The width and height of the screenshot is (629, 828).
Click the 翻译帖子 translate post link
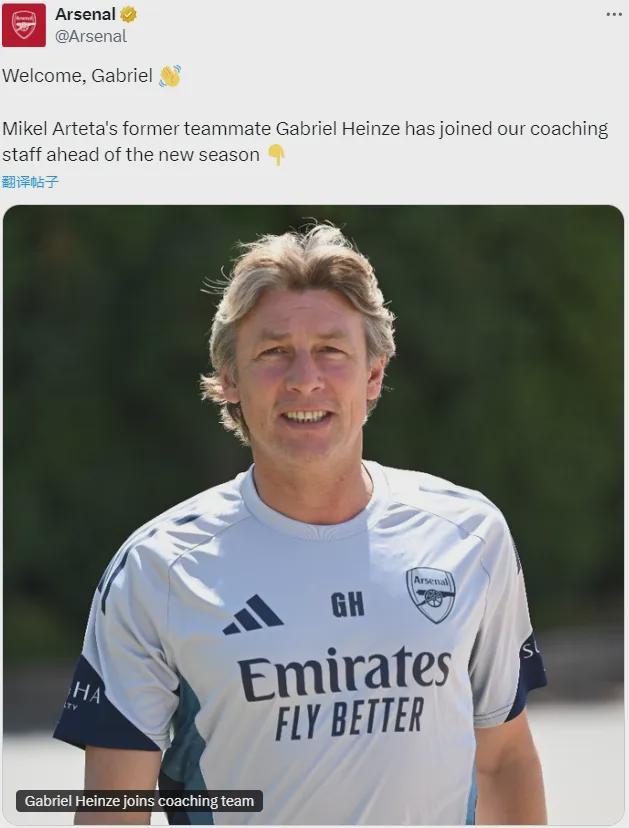(x=30, y=182)
